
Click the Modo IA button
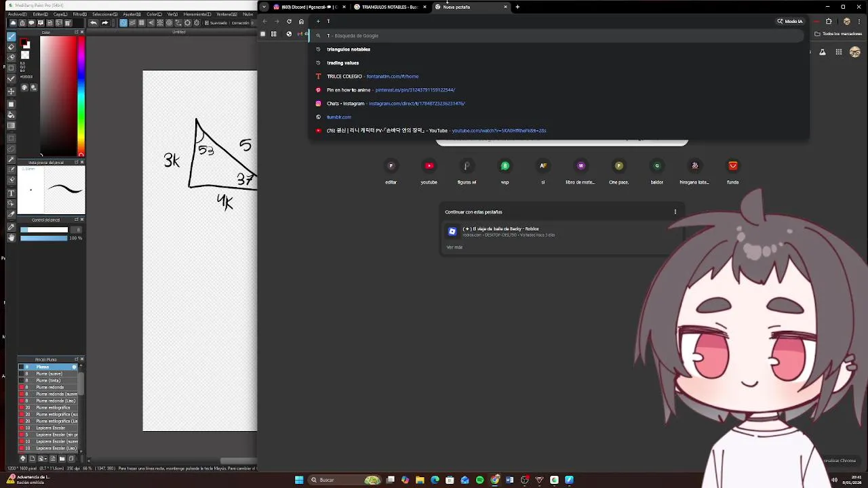tap(790, 22)
